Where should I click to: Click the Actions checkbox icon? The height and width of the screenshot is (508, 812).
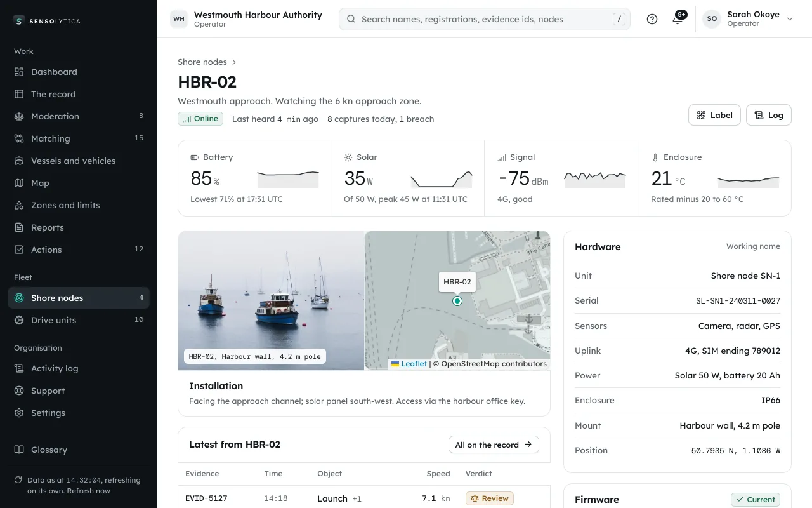point(19,250)
